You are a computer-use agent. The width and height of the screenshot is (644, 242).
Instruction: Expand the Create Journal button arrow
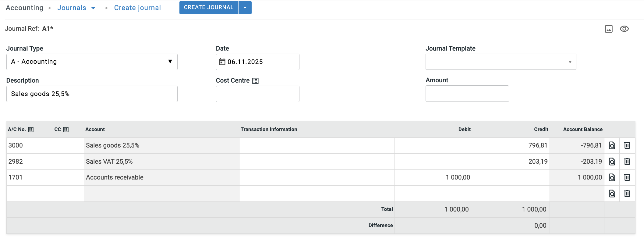pos(245,8)
